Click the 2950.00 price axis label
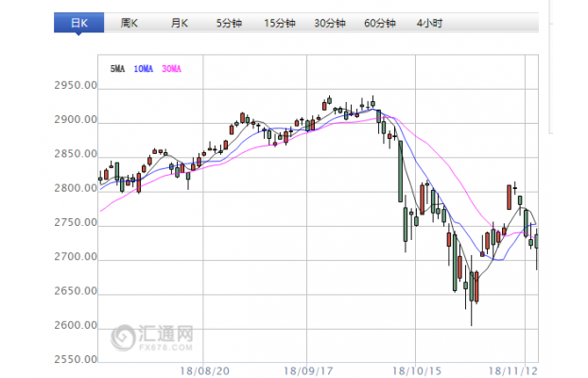The image size is (588, 378). (76, 86)
